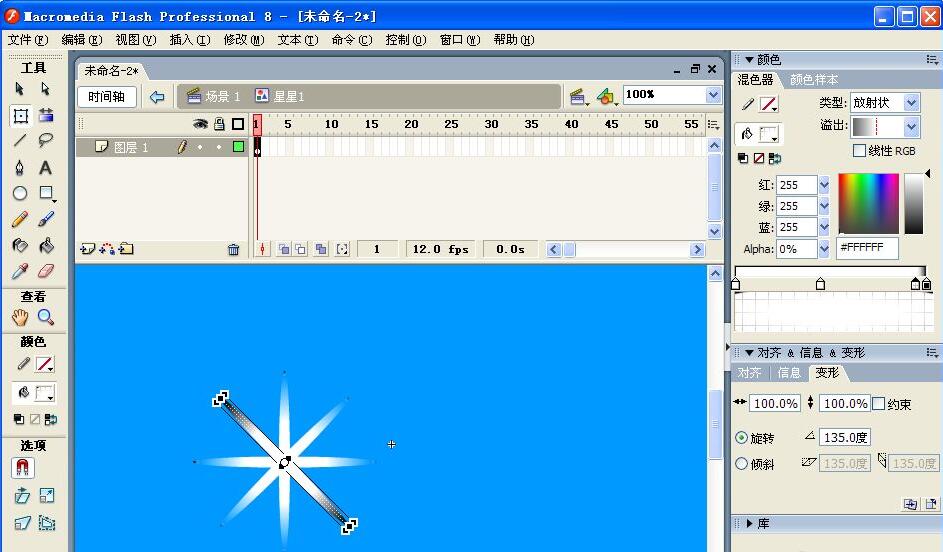Enable the 线性 RGB checkbox

coord(859,151)
